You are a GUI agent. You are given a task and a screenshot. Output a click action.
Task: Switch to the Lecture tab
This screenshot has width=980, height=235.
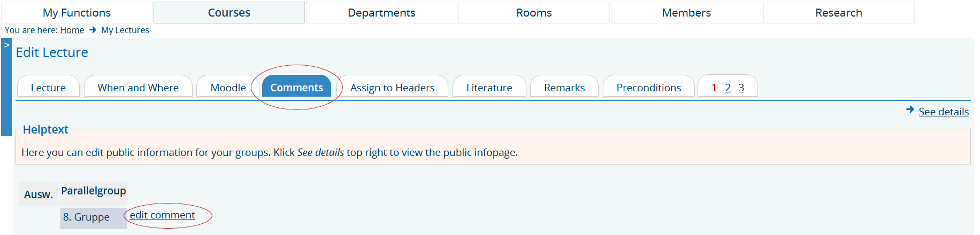(x=48, y=87)
